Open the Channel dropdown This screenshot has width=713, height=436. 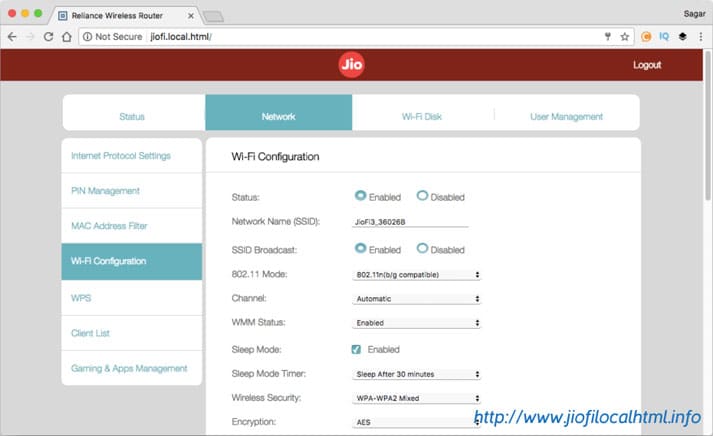416,299
